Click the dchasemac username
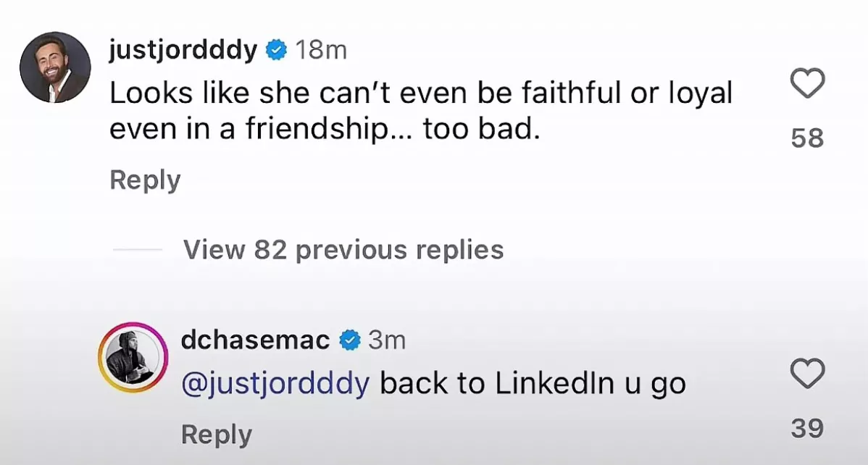 (x=256, y=339)
